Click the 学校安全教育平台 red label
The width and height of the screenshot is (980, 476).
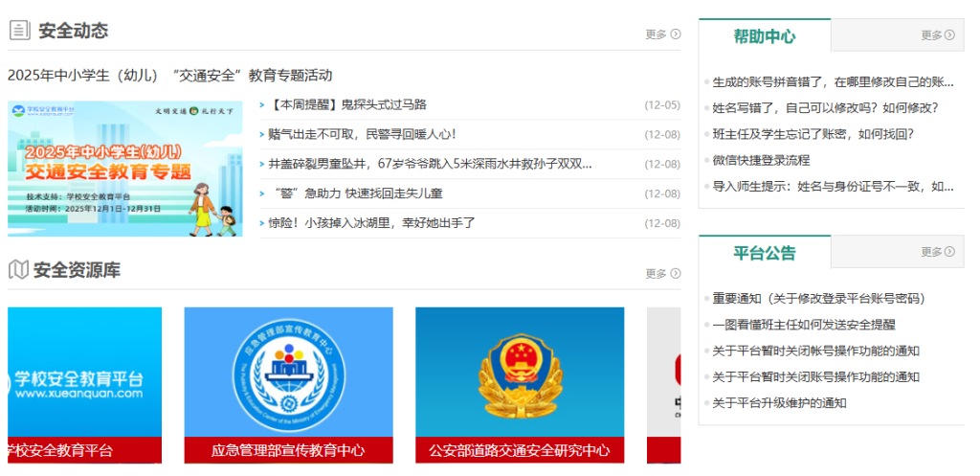pyautogui.click(x=84, y=450)
